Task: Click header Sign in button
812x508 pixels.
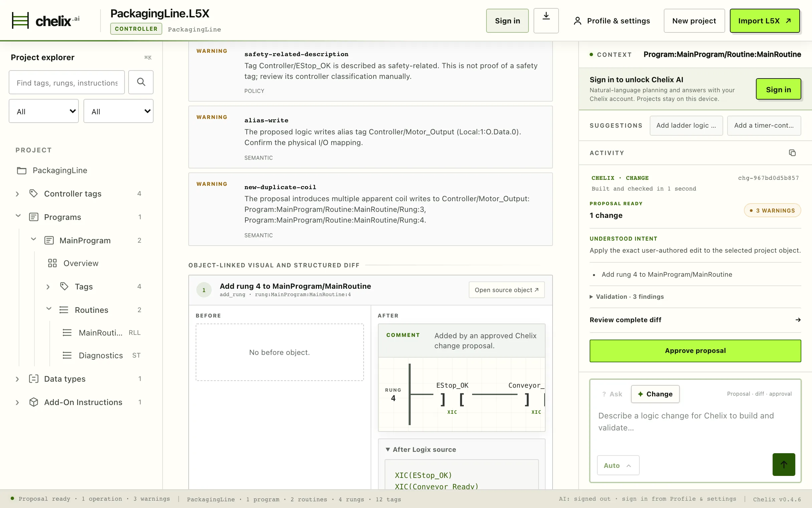Action: 507,21
